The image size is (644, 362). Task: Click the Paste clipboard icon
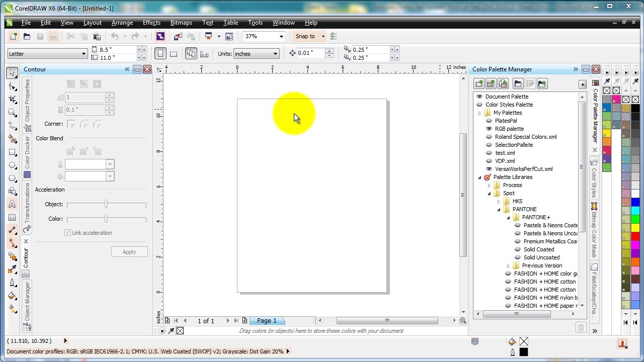[97, 36]
